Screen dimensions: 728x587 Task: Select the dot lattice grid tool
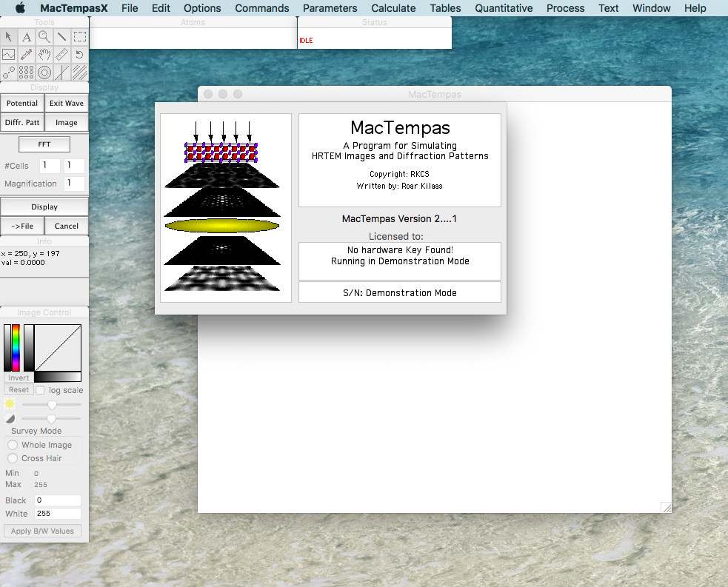pos(27,73)
